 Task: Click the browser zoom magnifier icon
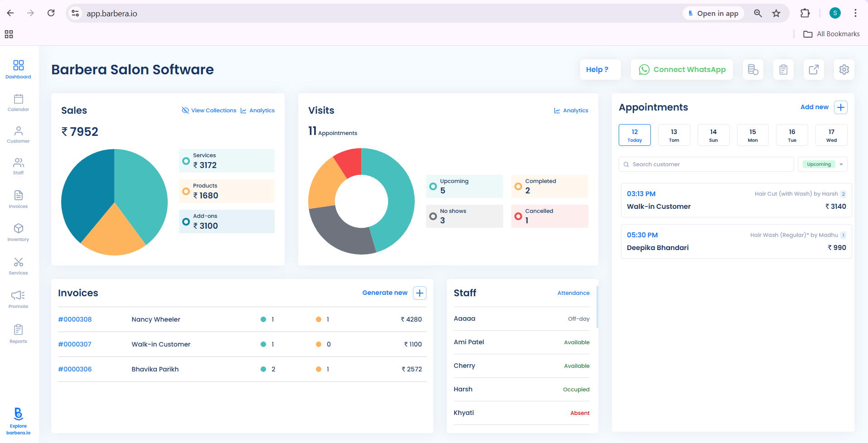pyautogui.click(x=758, y=13)
